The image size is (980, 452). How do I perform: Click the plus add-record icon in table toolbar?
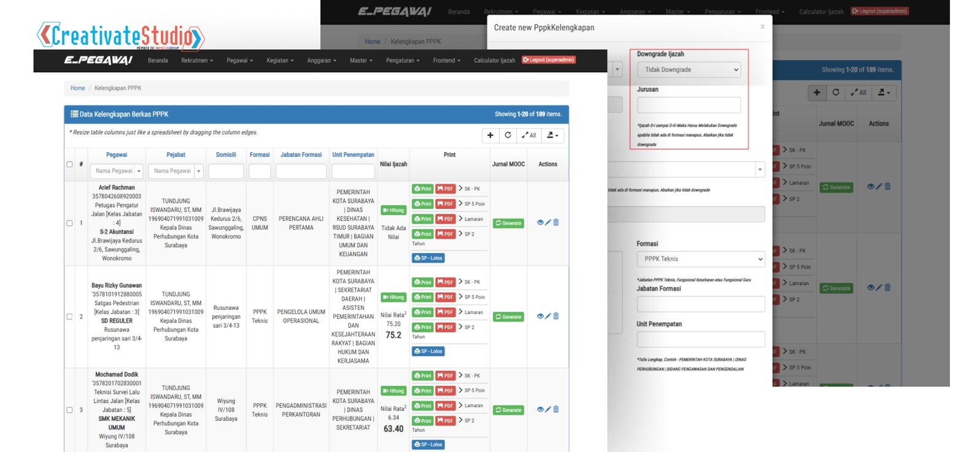pyautogui.click(x=490, y=135)
